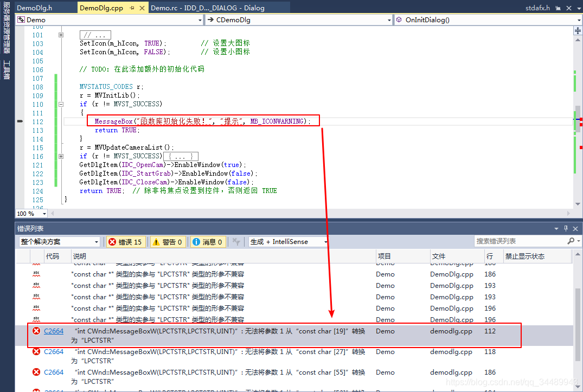Click the promote stdafx.h preview tab icon
The width and height of the screenshot is (583, 392).
click(558, 8)
